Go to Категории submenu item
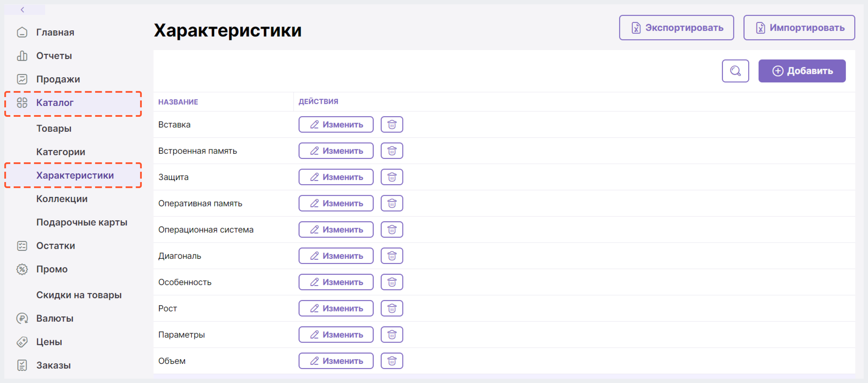 point(61,152)
